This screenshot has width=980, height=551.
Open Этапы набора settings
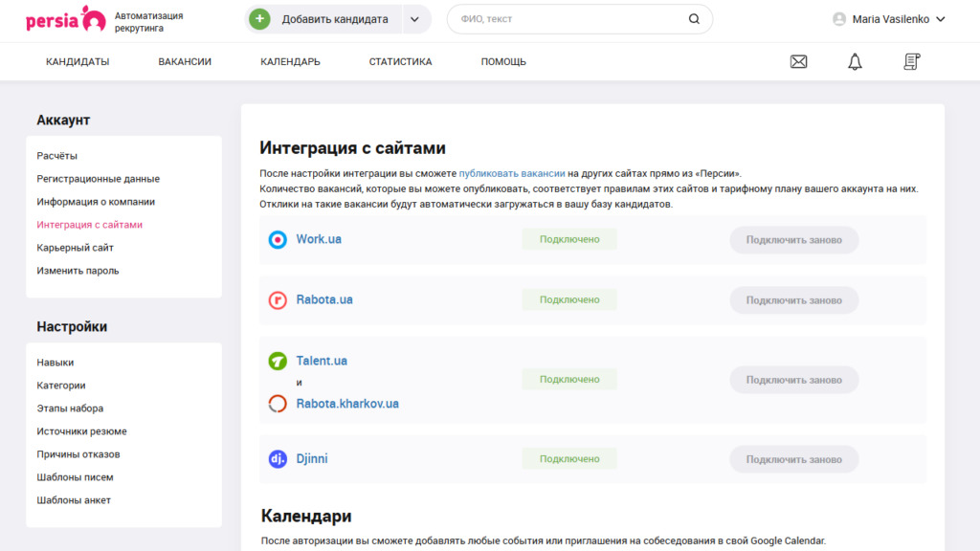pos(70,408)
